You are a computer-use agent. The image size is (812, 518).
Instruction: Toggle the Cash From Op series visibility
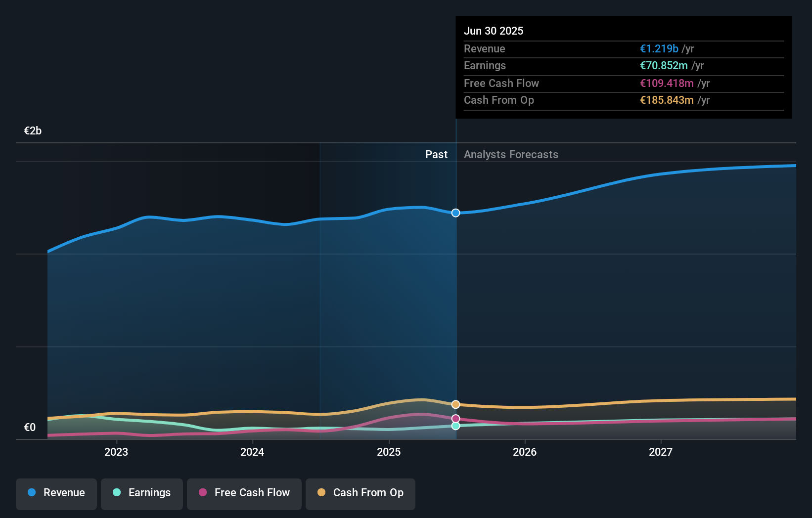click(361, 493)
